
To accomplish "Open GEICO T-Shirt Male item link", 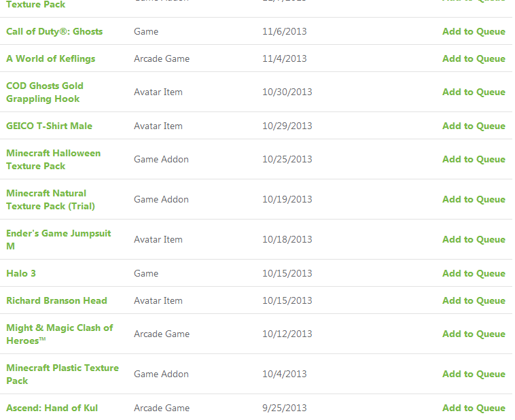I will coord(49,126).
